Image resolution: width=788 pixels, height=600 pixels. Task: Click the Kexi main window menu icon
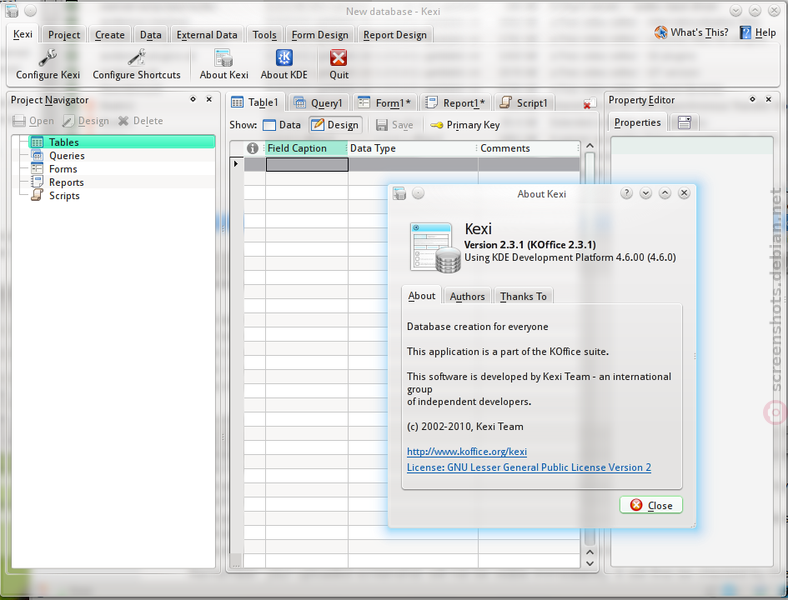12,11
